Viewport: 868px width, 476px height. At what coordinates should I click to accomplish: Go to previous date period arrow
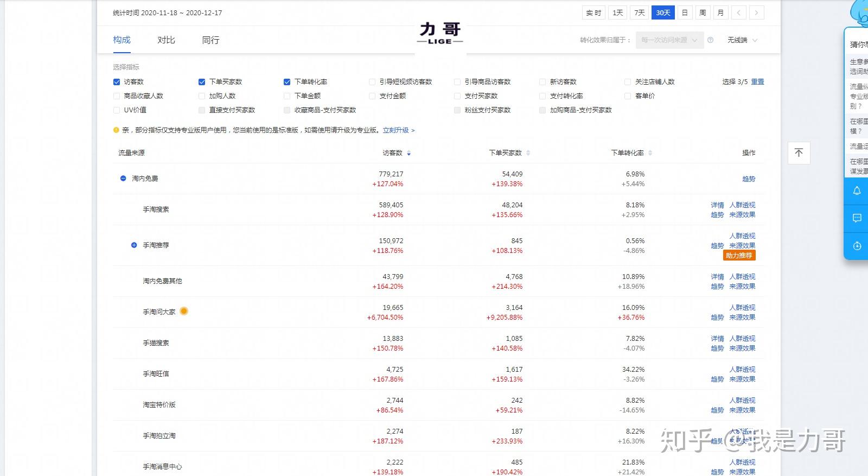pos(738,12)
